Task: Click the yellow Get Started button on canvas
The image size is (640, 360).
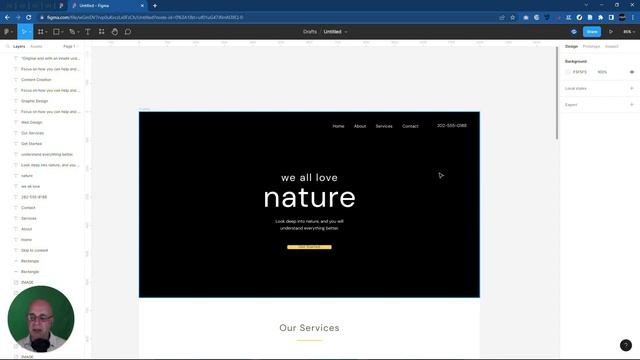Action: [x=309, y=247]
